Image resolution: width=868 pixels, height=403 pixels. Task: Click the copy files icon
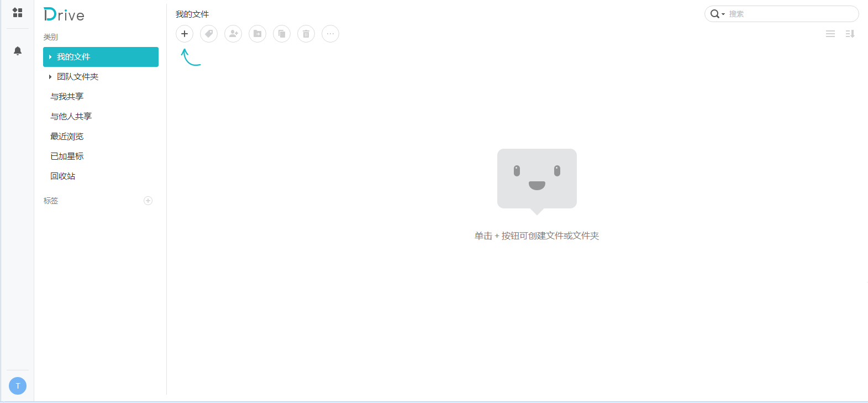click(x=282, y=34)
